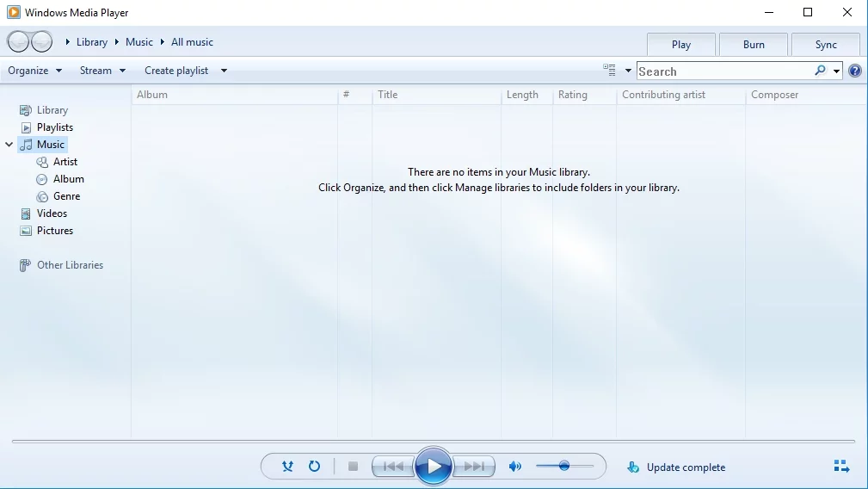The height and width of the screenshot is (489, 868).
Task: Switch to the Sync tab
Action: pos(826,45)
